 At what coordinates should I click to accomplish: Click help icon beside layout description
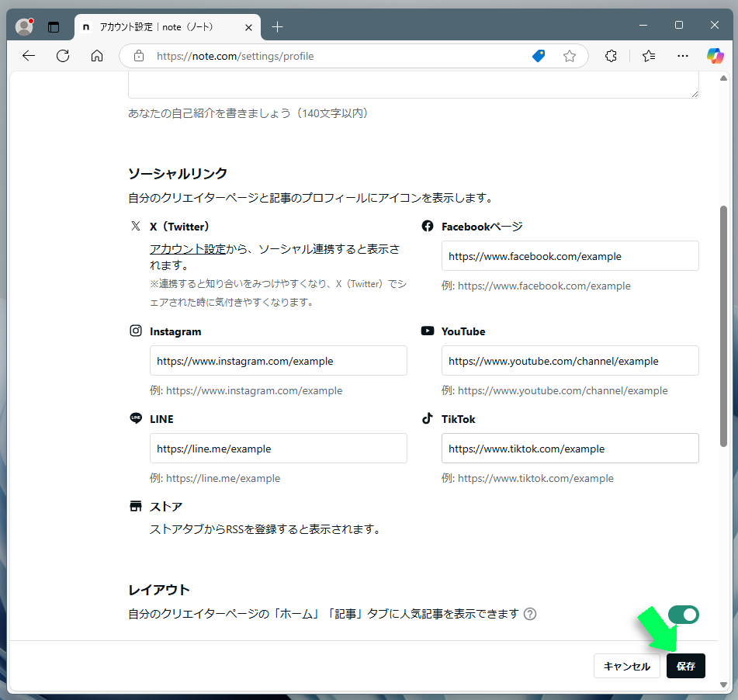coord(530,614)
